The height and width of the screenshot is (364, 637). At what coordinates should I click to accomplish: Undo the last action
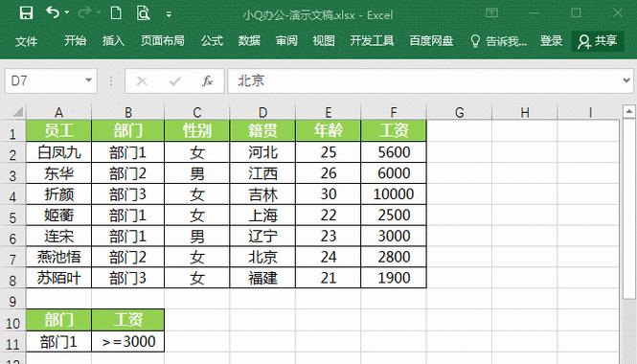pyautogui.click(x=53, y=12)
